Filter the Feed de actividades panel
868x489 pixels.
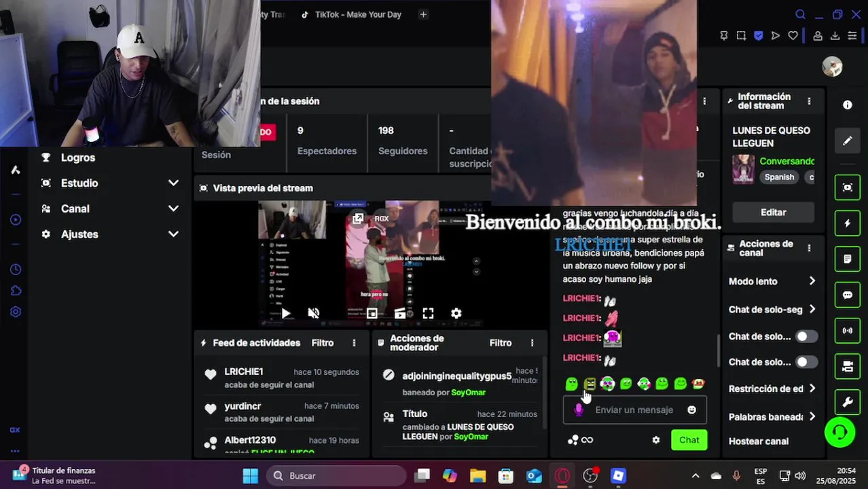pyautogui.click(x=323, y=343)
